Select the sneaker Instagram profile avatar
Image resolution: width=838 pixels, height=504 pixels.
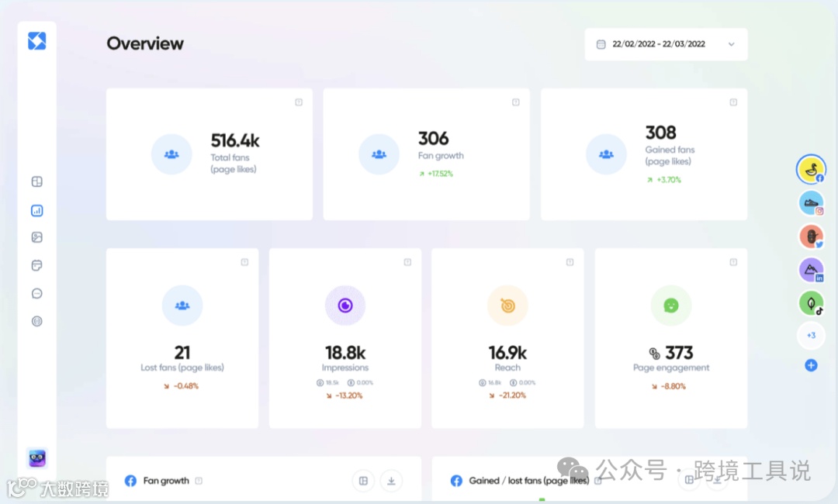(812, 203)
